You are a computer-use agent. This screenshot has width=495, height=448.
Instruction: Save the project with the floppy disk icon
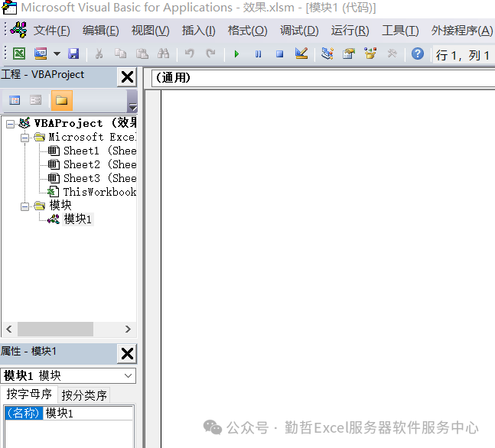pos(73,54)
